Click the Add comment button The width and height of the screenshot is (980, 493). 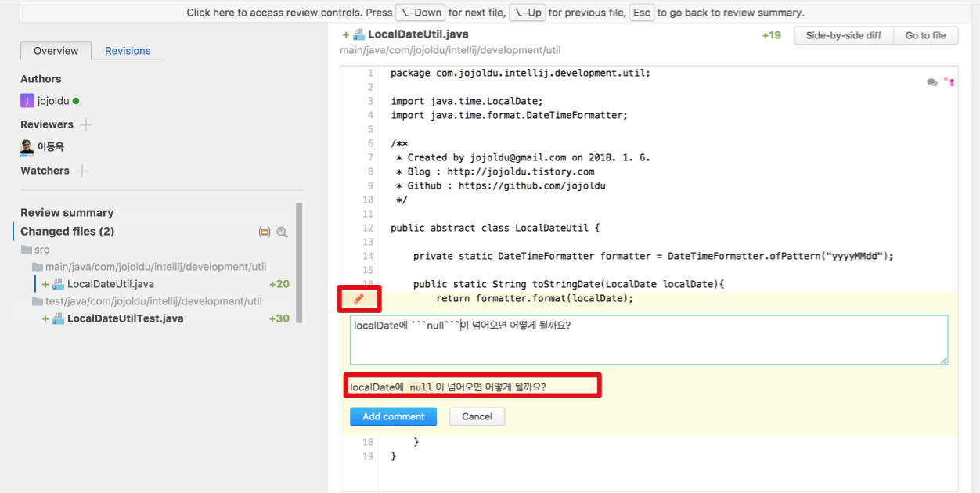tap(394, 416)
